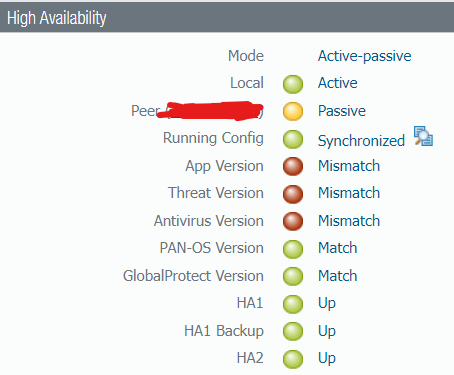Open the config sync comparison magnifier icon
The image size is (454, 375).
[423, 136]
